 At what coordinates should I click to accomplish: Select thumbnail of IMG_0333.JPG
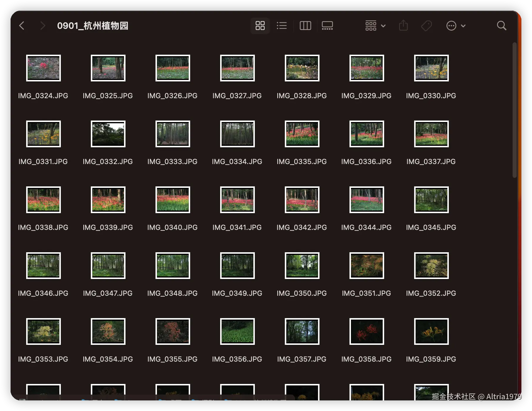pyautogui.click(x=173, y=134)
